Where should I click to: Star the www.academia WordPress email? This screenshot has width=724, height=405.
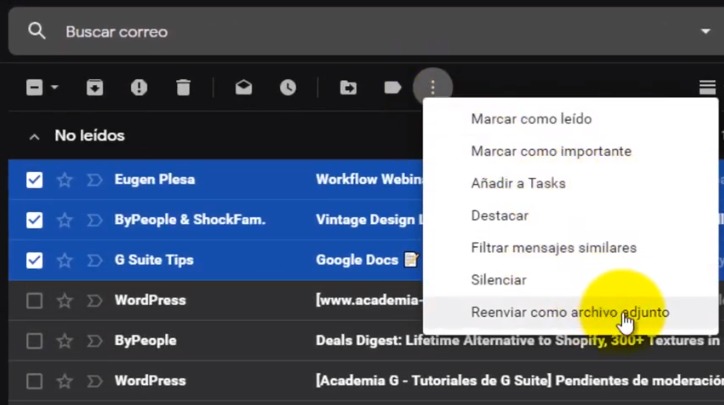65,301
